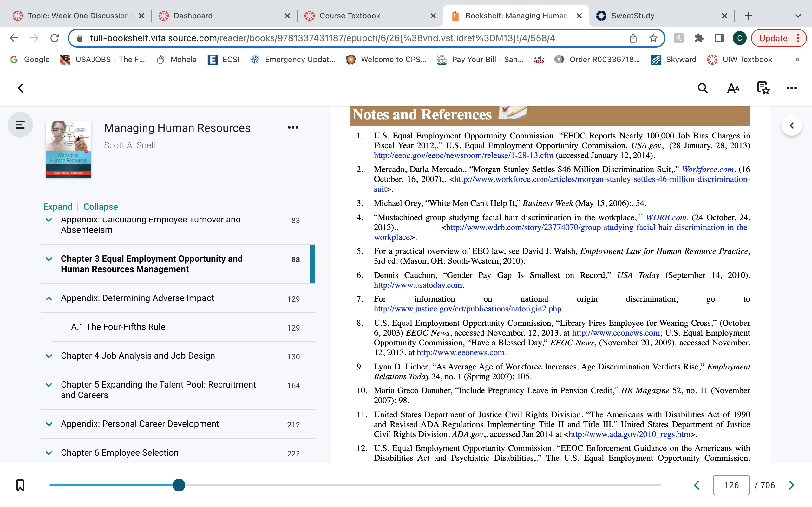This screenshot has height=507, width=812.
Task: Click the page number field showing 126
Action: [x=731, y=485]
